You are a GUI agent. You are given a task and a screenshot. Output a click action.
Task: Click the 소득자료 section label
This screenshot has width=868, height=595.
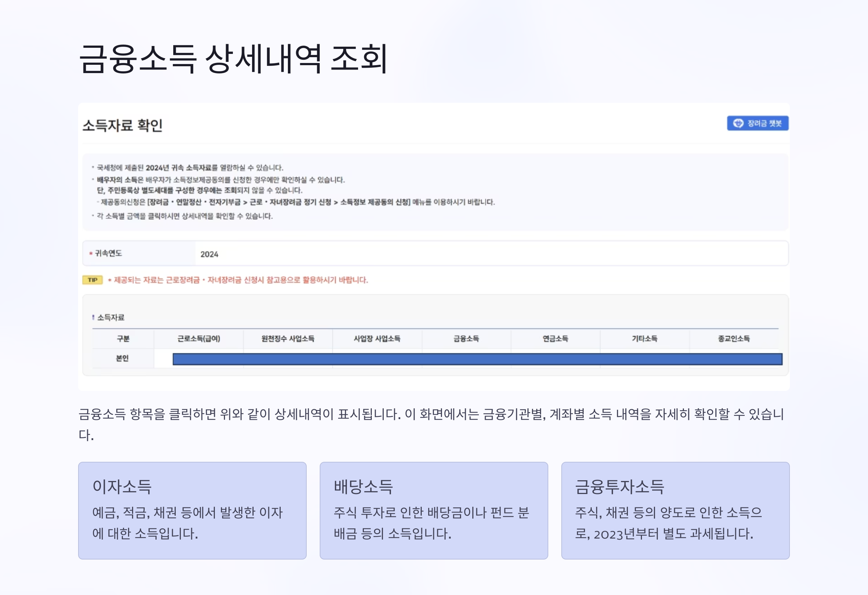pyautogui.click(x=111, y=318)
